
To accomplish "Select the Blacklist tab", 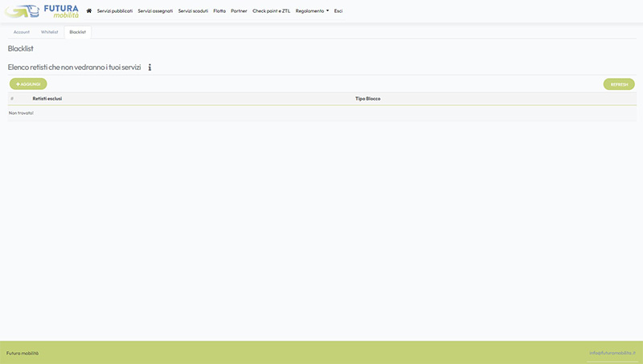I will tap(78, 32).
